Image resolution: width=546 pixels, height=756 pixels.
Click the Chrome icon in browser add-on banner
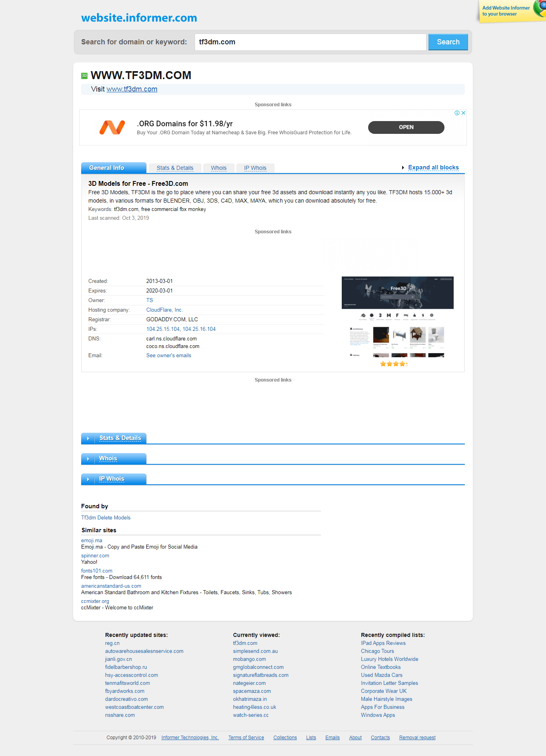point(540,9)
